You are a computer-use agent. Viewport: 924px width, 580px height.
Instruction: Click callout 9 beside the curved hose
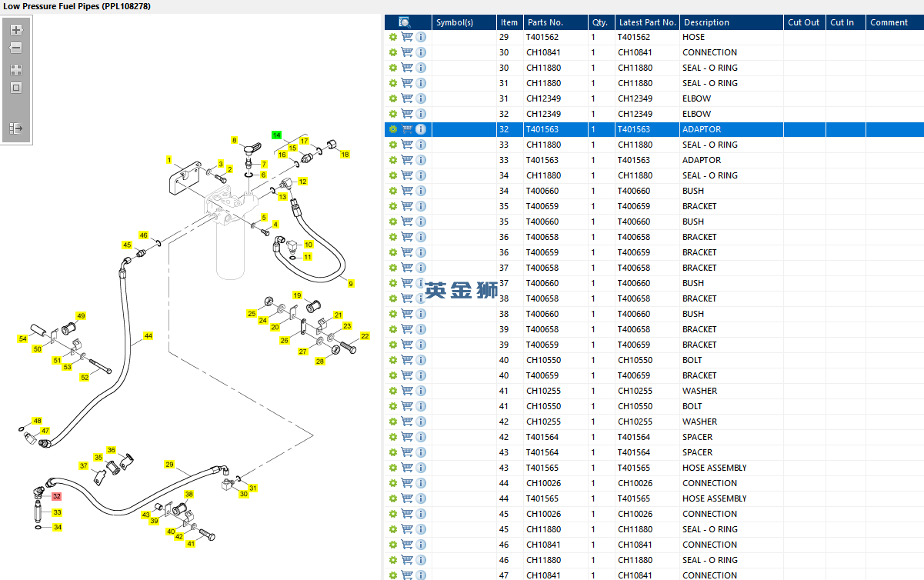click(x=351, y=284)
